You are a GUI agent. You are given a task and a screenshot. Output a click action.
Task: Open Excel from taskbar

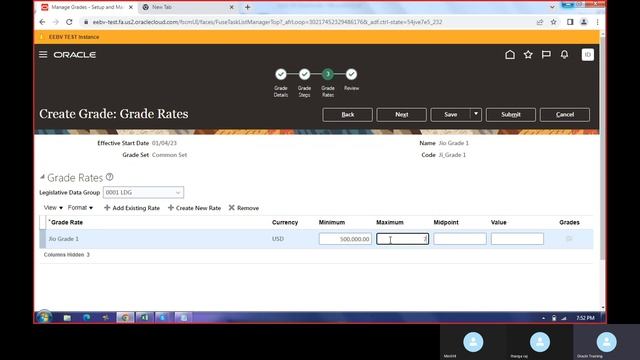(x=144, y=318)
